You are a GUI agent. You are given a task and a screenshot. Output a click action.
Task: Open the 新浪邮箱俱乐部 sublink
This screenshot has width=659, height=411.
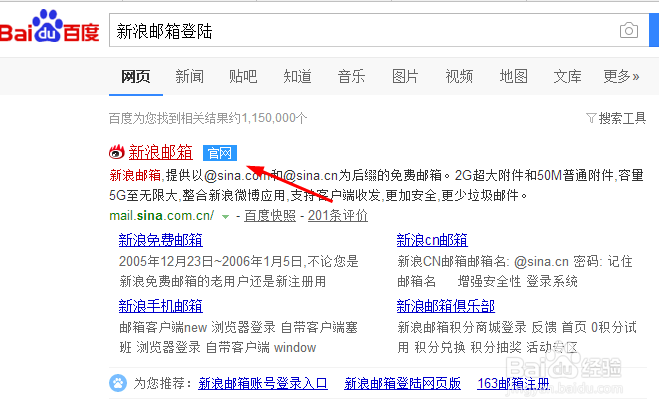click(x=445, y=306)
